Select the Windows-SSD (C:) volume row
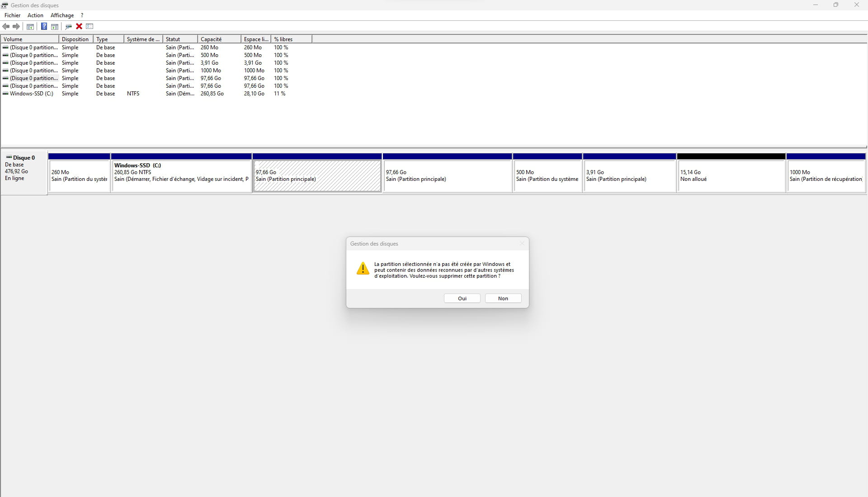This screenshot has width=868, height=497. (x=31, y=94)
